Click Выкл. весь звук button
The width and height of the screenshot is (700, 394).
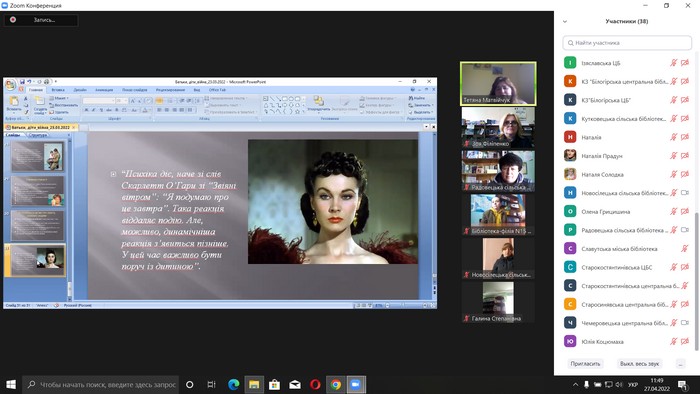(x=639, y=364)
